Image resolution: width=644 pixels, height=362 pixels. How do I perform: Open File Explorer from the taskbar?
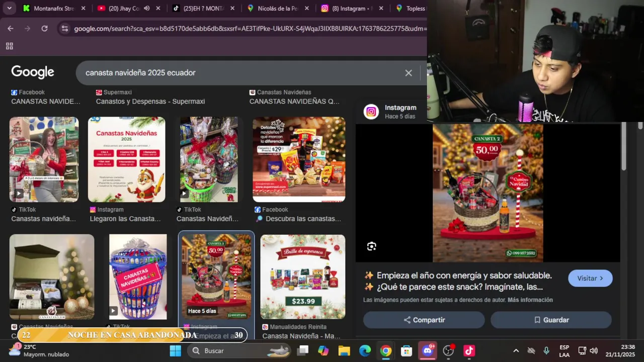click(344, 350)
